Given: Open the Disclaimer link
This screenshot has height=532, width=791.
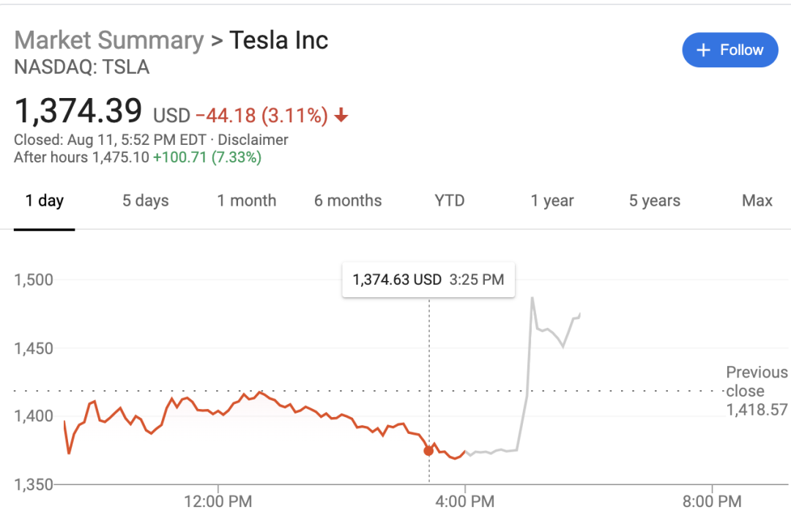Looking at the screenshot, I should tap(253, 140).
